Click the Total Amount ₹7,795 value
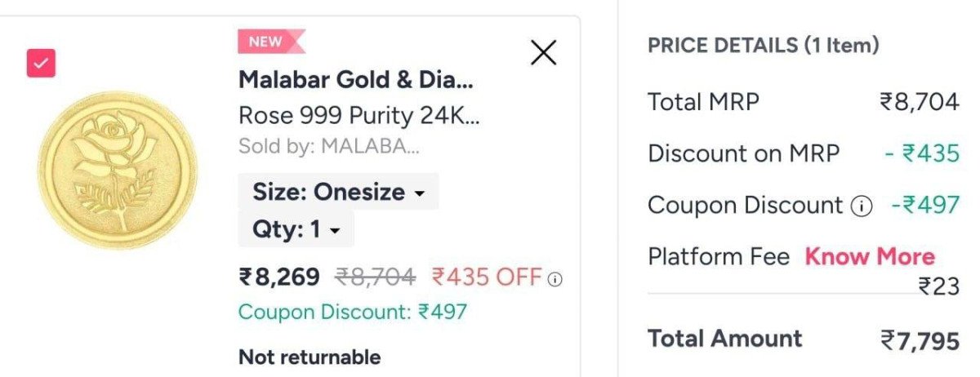 pyautogui.click(x=919, y=339)
